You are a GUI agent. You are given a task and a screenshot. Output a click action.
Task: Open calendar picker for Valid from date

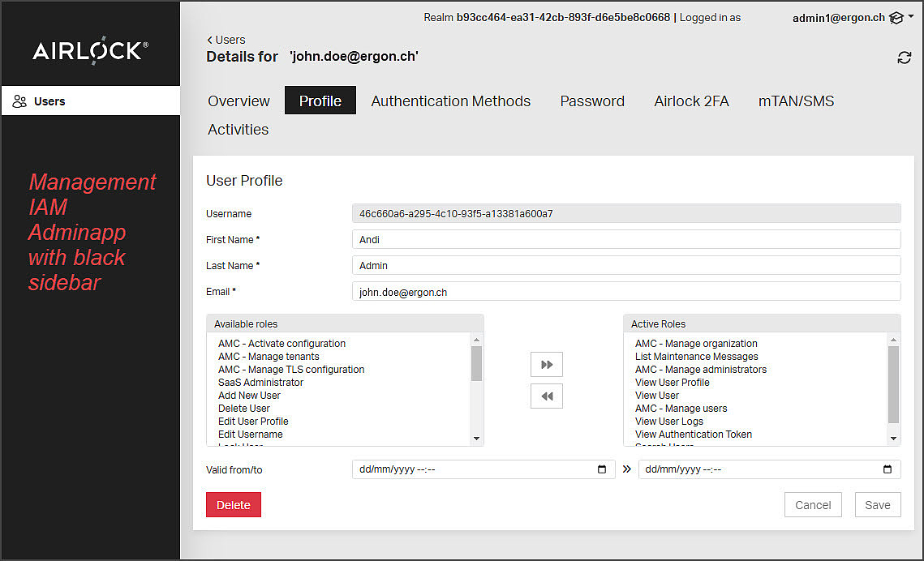(x=601, y=470)
